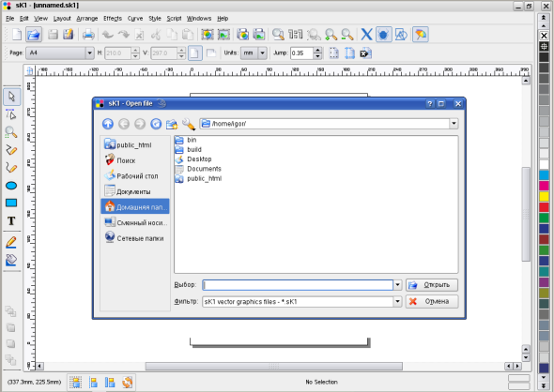554x392 pixels.
Task: Open Поиск in places panel
Action: (135, 160)
